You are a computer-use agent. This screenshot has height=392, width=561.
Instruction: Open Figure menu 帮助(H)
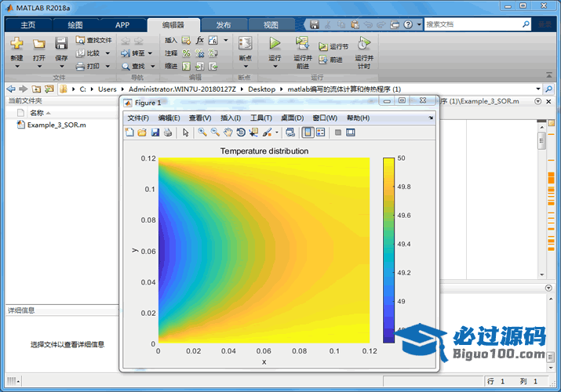coord(358,118)
